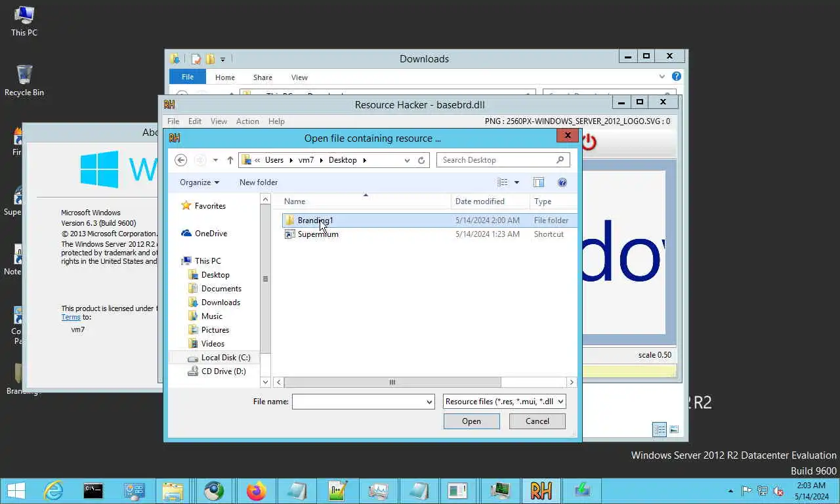Open Documents in navigation tree
The width and height of the screenshot is (840, 504).
pos(221,289)
